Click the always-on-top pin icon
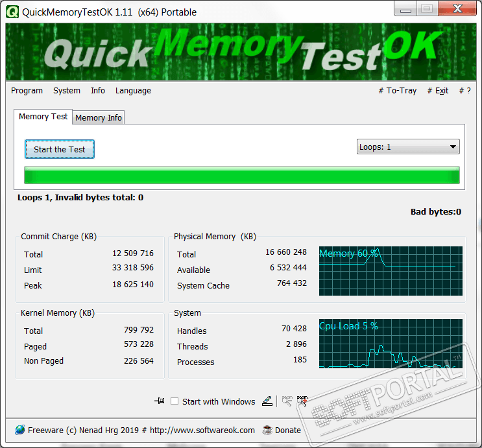This screenshot has height=448, width=482. click(x=159, y=401)
